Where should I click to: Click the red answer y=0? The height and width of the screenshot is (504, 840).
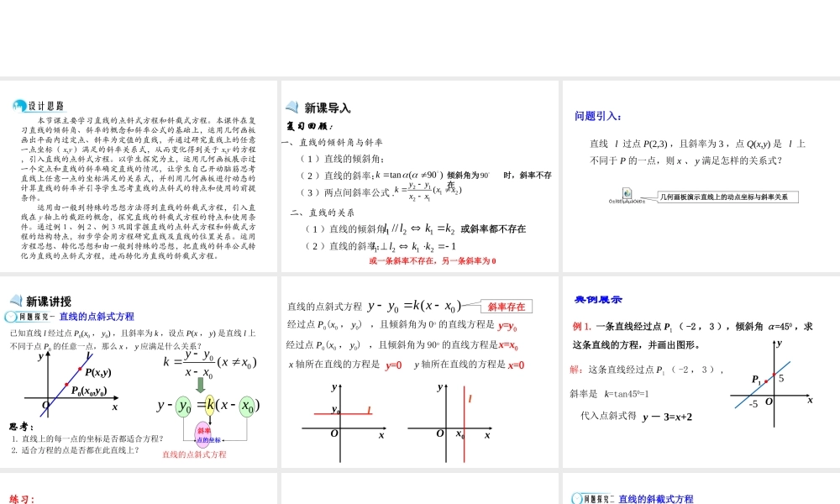click(393, 365)
